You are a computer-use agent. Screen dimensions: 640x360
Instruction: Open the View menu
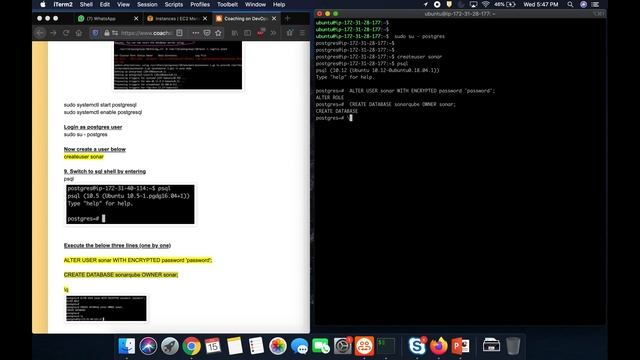coord(123,4)
